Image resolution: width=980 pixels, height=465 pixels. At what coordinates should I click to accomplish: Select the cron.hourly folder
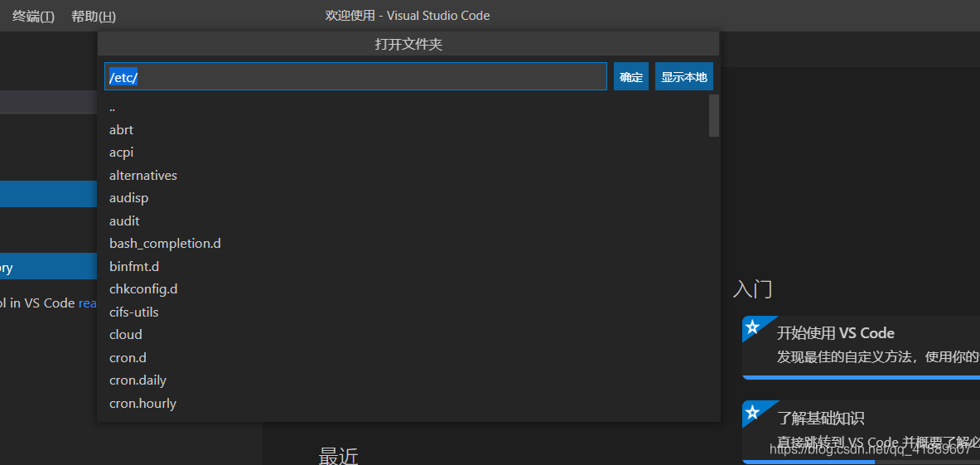coord(408,404)
